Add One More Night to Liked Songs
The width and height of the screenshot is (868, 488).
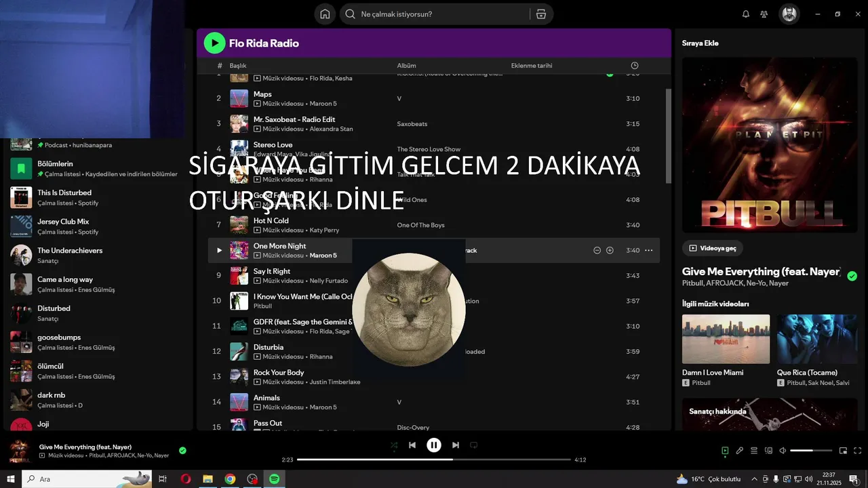tap(610, 250)
